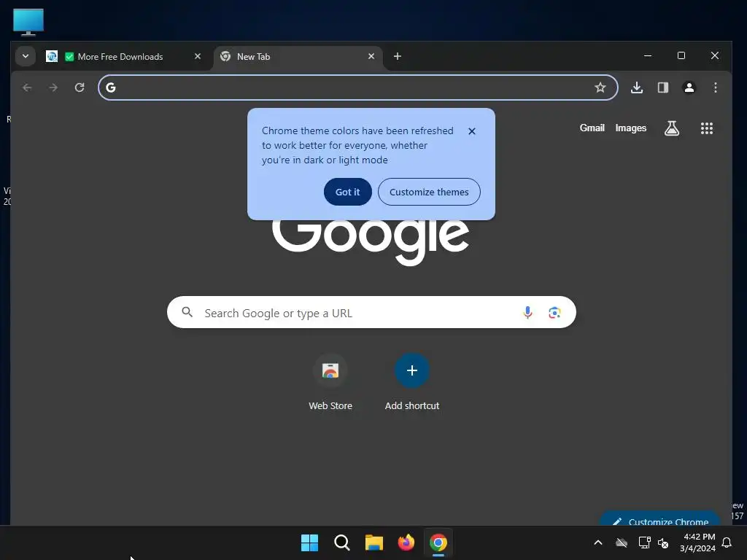Go back to previous page
Screen dimensions: 747x560
[27, 87]
